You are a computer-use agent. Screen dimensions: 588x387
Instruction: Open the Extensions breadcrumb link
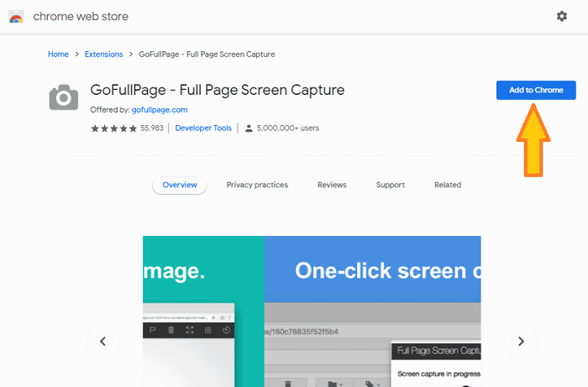point(103,55)
